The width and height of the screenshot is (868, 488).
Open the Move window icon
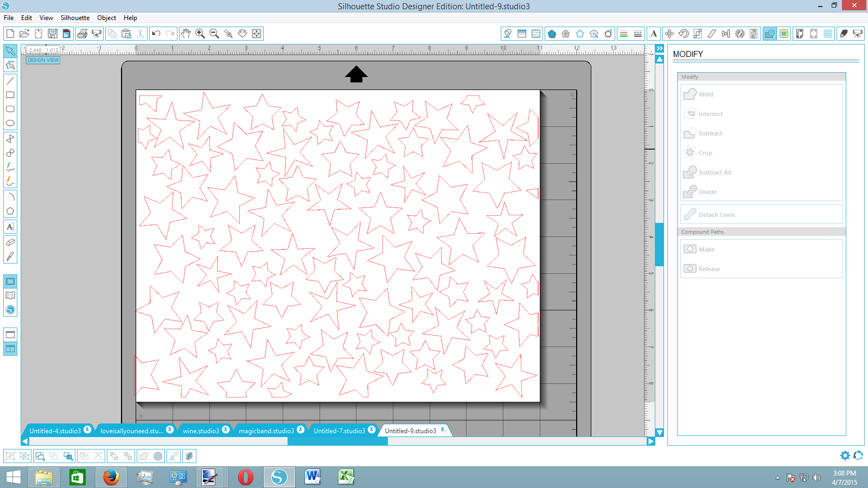[669, 34]
